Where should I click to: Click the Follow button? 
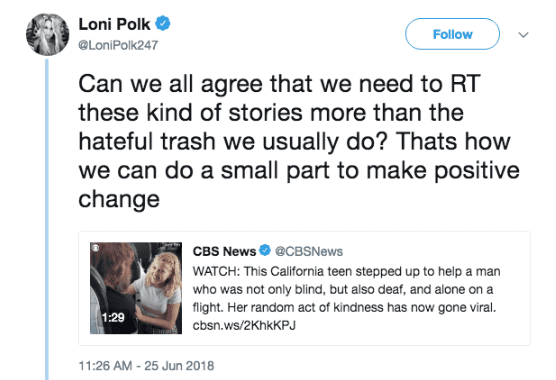click(x=452, y=34)
